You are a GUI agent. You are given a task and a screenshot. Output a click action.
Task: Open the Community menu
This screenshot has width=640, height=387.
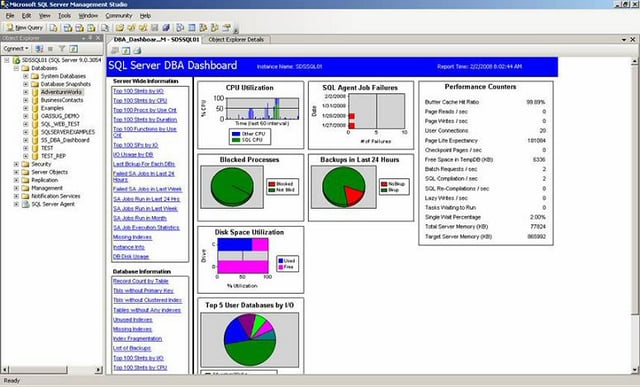tap(119, 16)
